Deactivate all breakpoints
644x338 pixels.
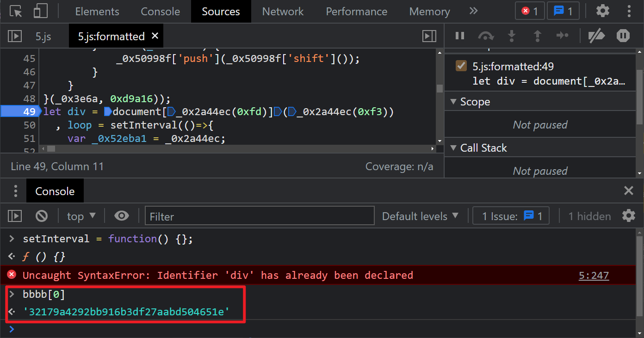point(597,36)
